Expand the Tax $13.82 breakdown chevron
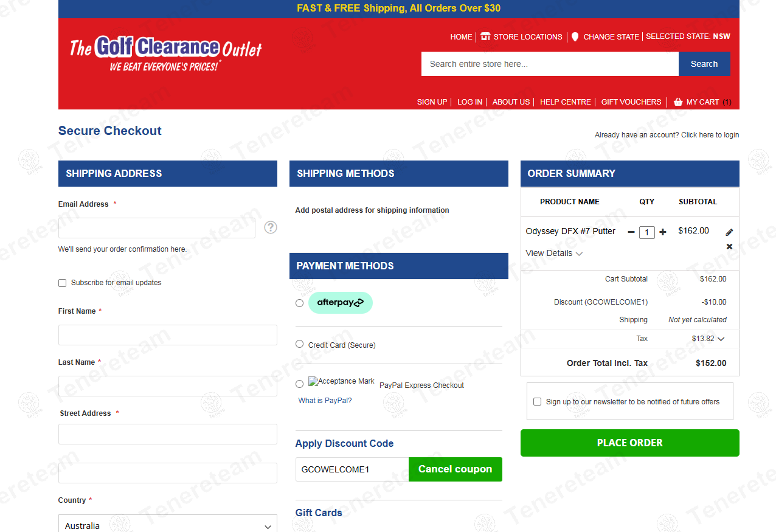 click(721, 339)
